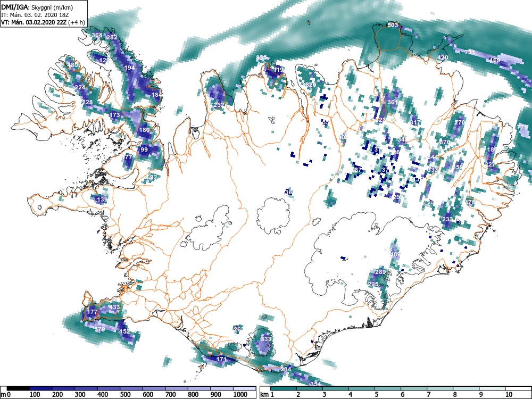Viewport: 532px width, 399px height.
Task: Click the map label '835'
Action: (x=261, y=57)
